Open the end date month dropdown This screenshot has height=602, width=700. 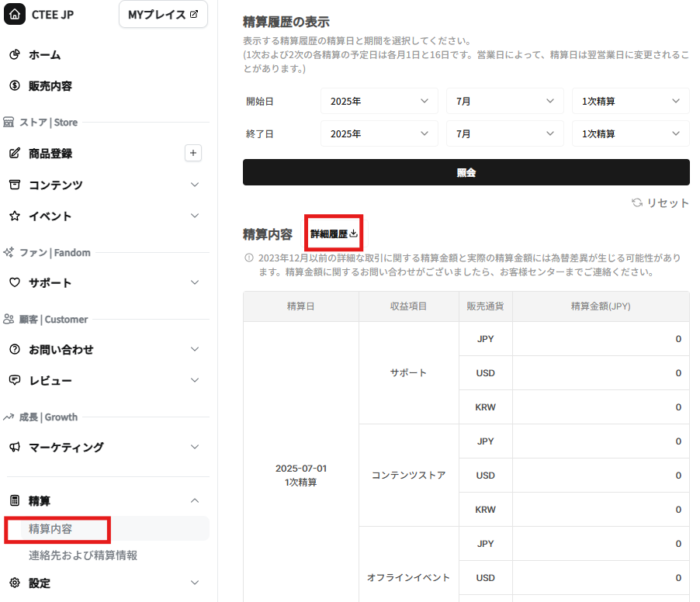504,133
